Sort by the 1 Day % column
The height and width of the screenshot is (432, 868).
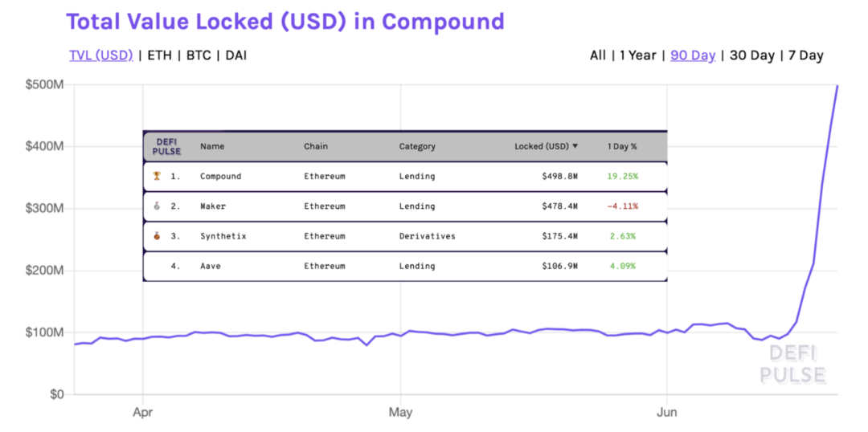621,147
